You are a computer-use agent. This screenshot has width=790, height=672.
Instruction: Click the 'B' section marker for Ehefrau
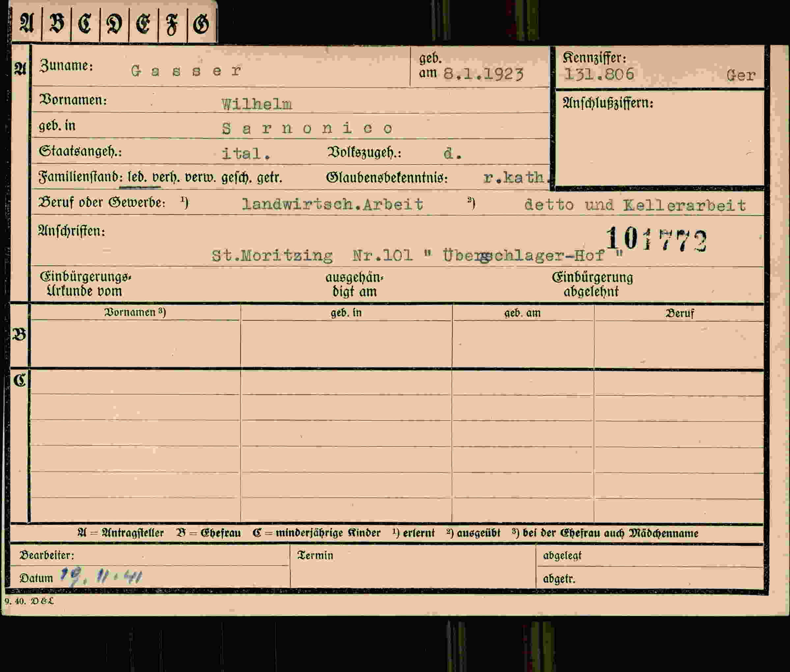click(19, 335)
